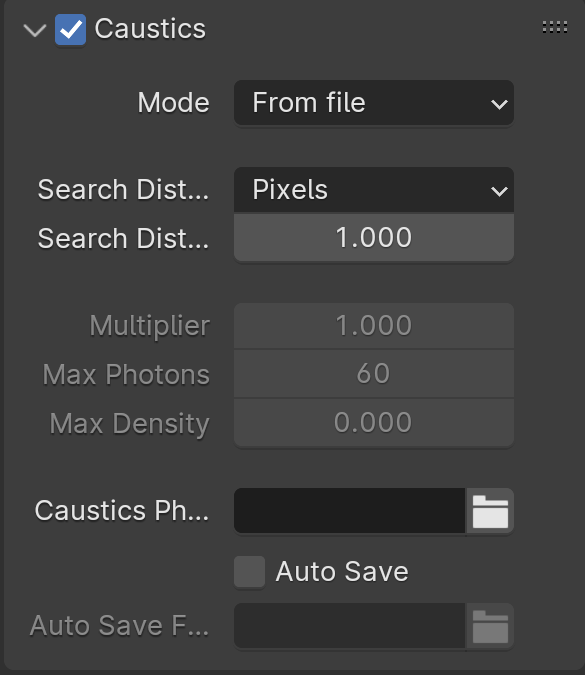
Task: Click the Max Photons label
Action: [x=126, y=374]
